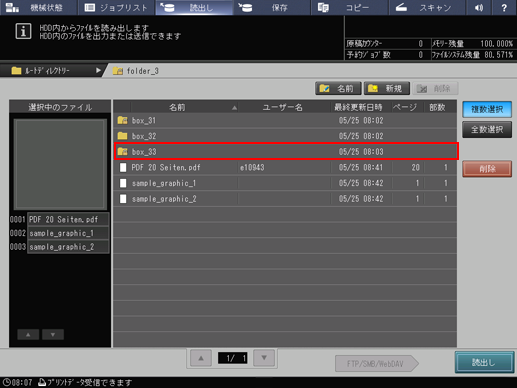Open the スキャン tab
This screenshot has height=388, width=517.
[427, 8]
